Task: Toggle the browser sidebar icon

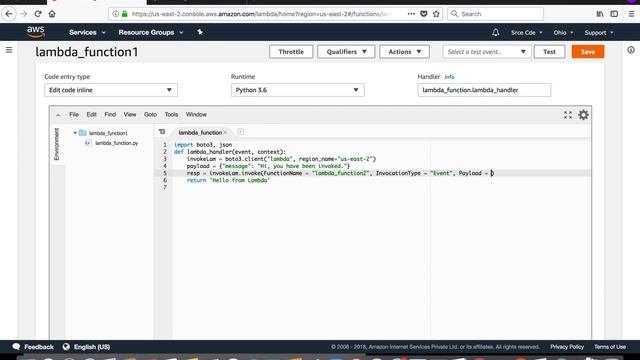Action: tap(614, 14)
